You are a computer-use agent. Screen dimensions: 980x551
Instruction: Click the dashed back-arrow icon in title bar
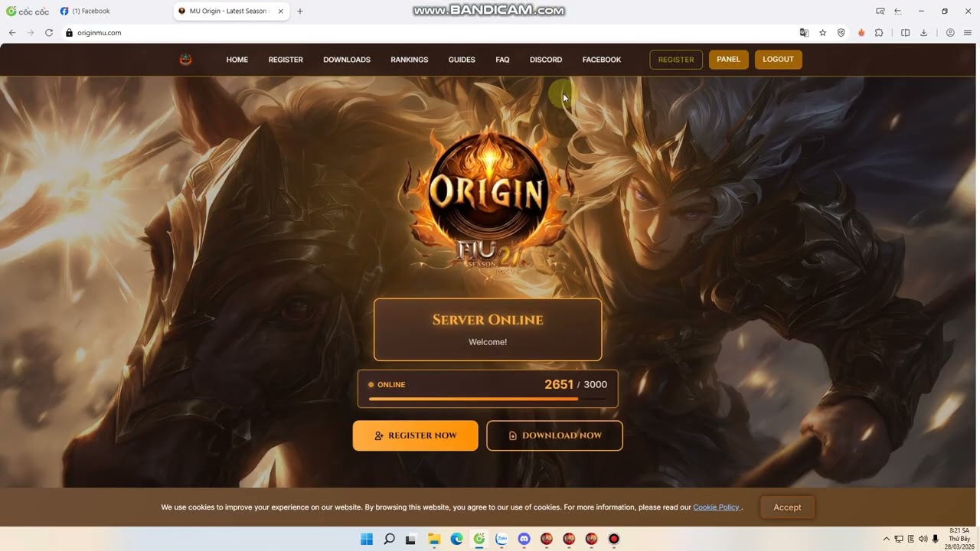click(x=898, y=11)
